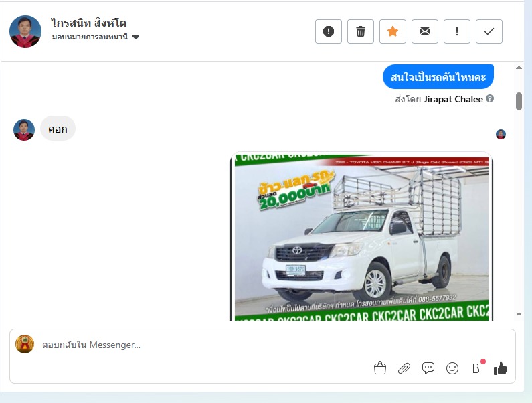The height and width of the screenshot is (403, 532).
Task: Open assign conversation dropdown arrow
Action: click(x=136, y=37)
